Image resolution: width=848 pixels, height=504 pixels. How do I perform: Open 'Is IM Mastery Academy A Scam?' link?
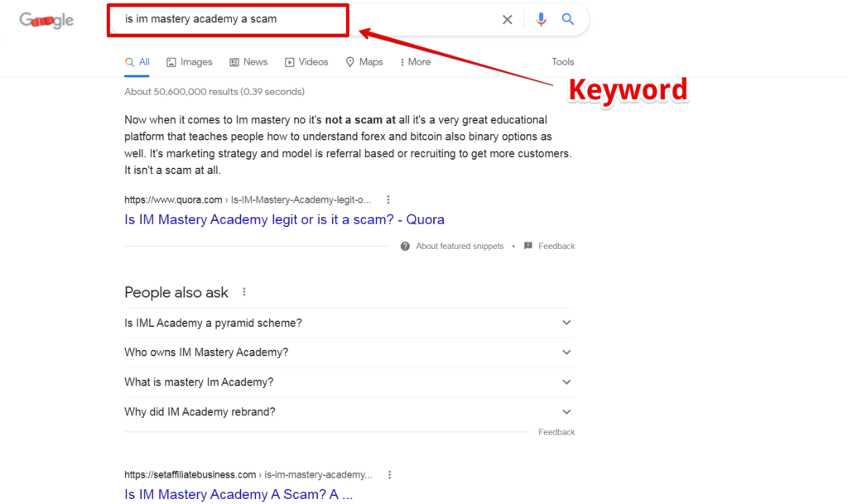click(238, 494)
